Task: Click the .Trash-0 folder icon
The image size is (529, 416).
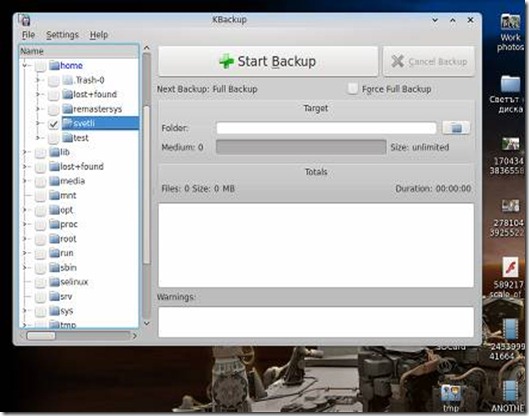Action: pyautogui.click(x=68, y=80)
